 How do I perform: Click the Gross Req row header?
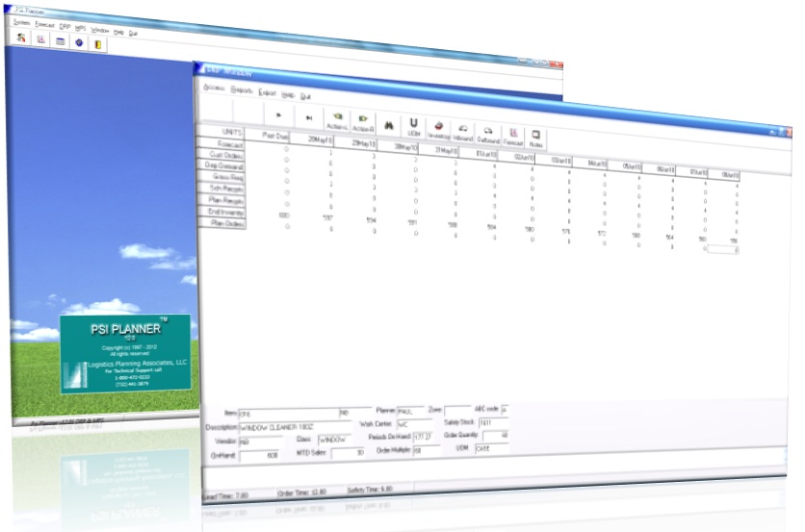pos(221,176)
